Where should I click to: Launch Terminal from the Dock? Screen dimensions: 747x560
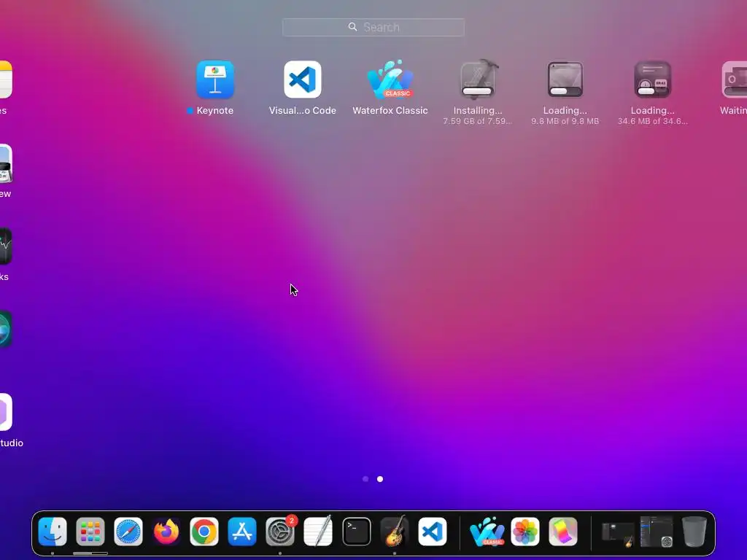[x=356, y=532]
